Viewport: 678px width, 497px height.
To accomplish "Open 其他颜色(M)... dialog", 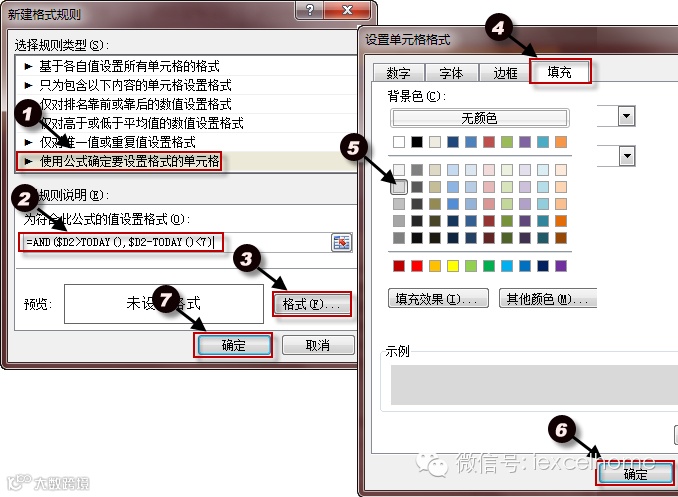I will coord(548,298).
